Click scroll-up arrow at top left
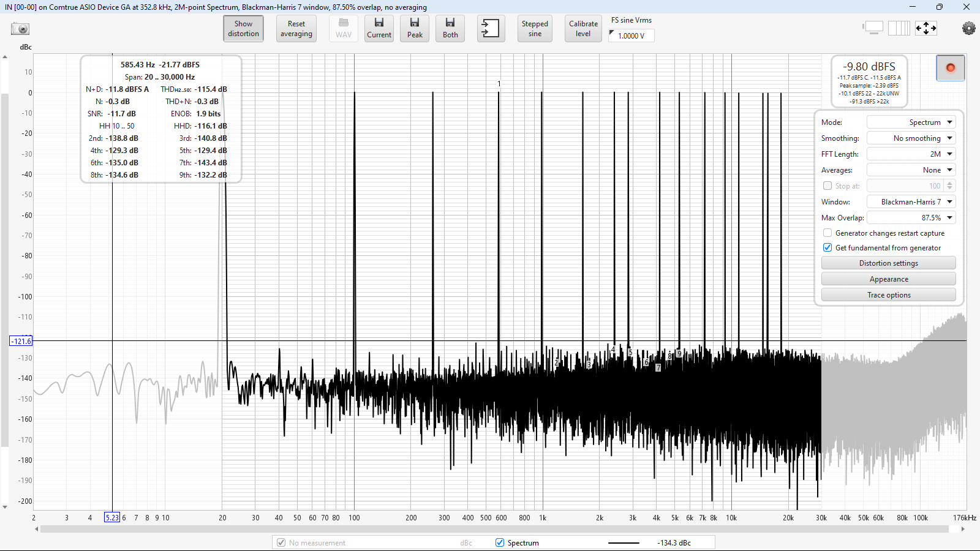 pyautogui.click(x=5, y=57)
